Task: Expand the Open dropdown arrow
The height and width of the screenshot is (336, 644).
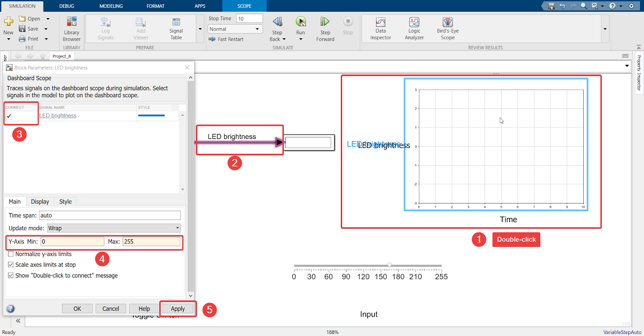Action: [x=48, y=19]
